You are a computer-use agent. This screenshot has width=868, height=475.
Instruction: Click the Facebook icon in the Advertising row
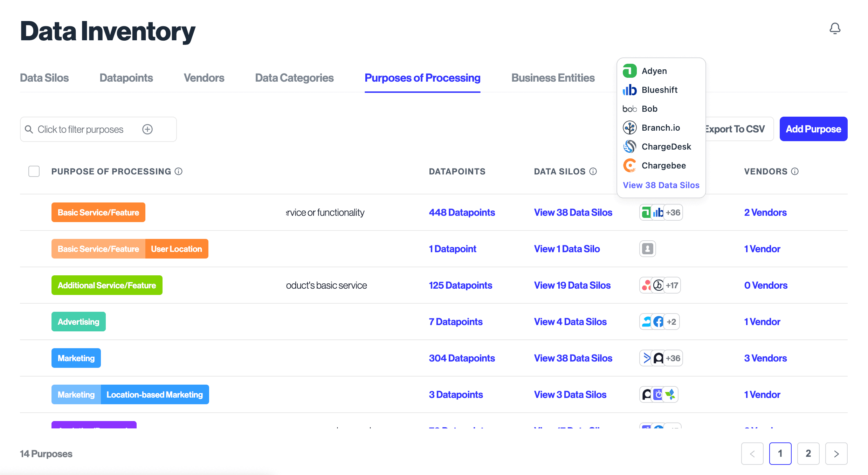[659, 321]
